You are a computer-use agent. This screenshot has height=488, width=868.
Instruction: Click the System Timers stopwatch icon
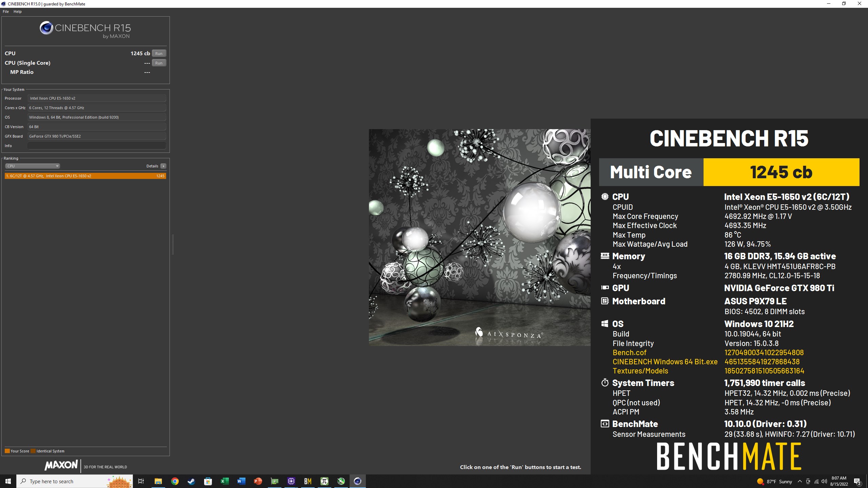coord(605,383)
